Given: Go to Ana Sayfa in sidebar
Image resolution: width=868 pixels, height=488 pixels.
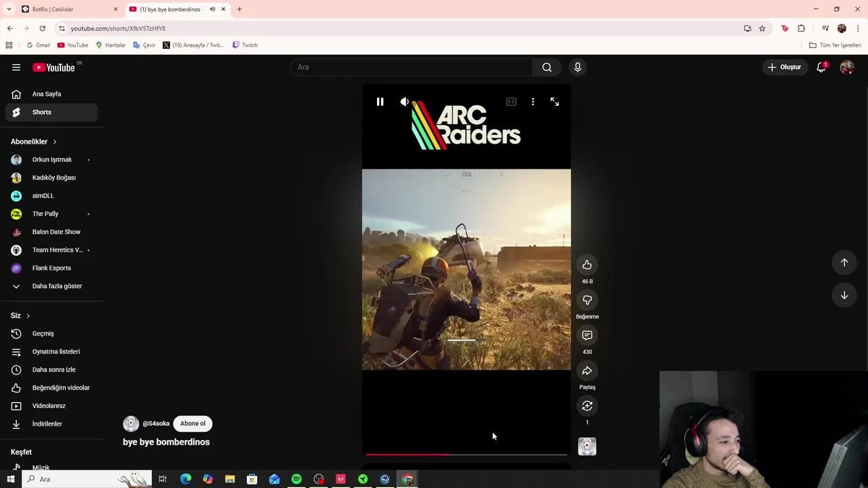Looking at the screenshot, I should pos(52,94).
